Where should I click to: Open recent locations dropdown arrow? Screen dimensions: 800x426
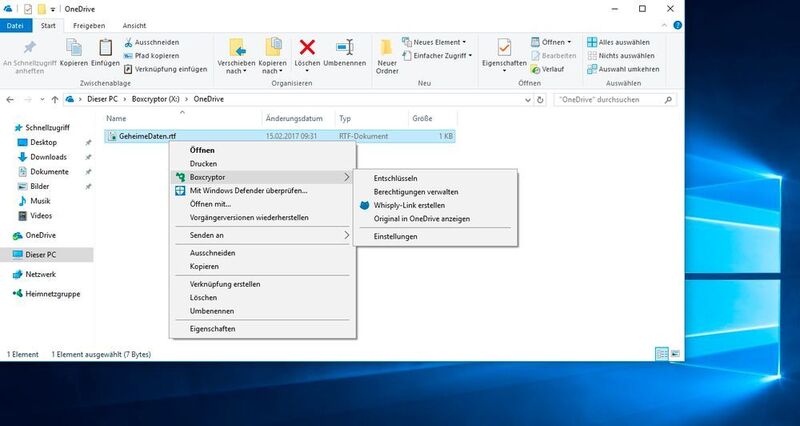(42, 100)
